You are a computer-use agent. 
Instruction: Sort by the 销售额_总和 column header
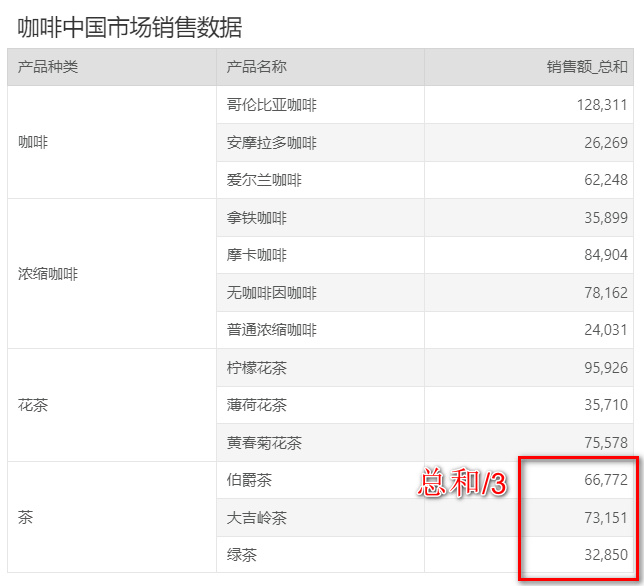(587, 67)
